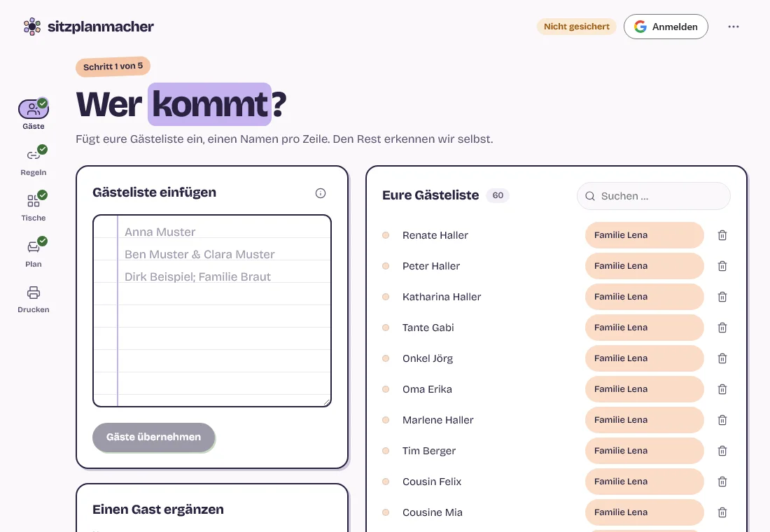Focus the Suchen search field
The height and width of the screenshot is (532, 770).
(654, 196)
